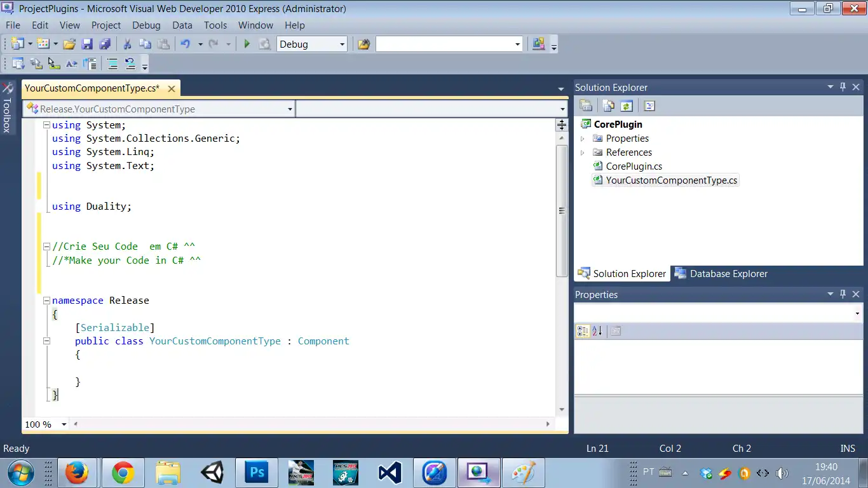Click the Display Parameter Info icon

36,64
